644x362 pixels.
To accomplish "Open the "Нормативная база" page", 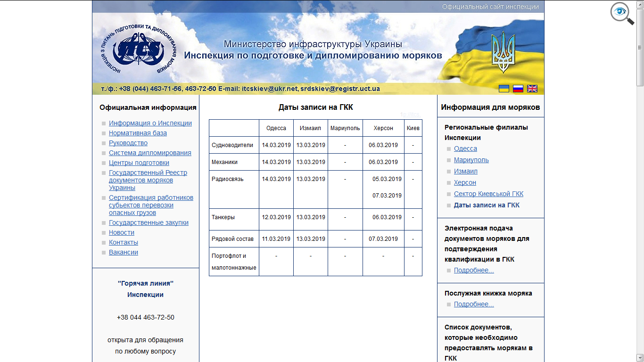I will click(138, 133).
